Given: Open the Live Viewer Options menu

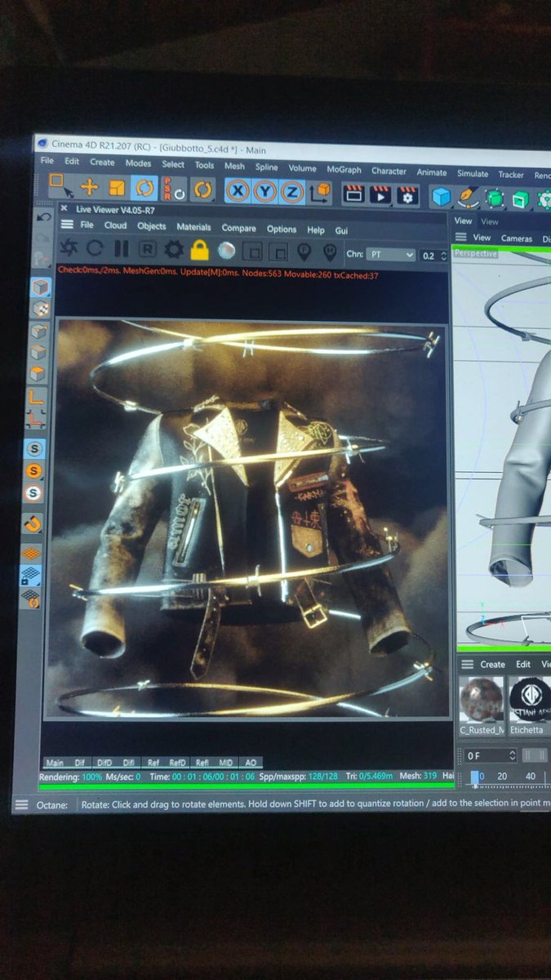Looking at the screenshot, I should tap(282, 229).
